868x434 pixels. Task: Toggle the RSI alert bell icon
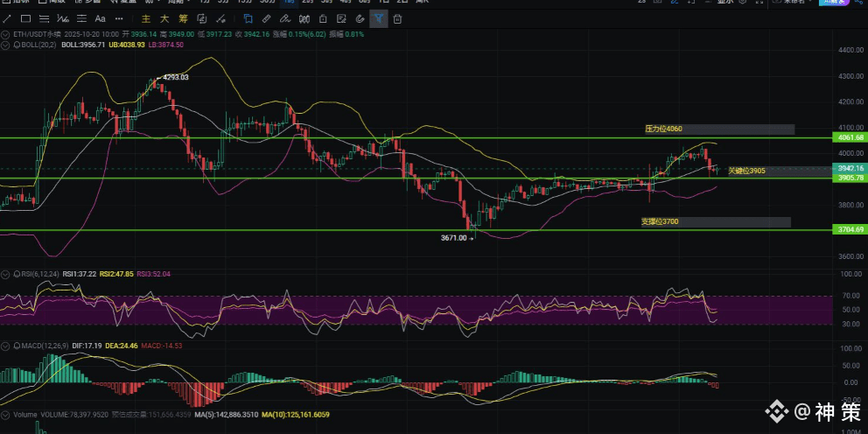tap(15, 274)
